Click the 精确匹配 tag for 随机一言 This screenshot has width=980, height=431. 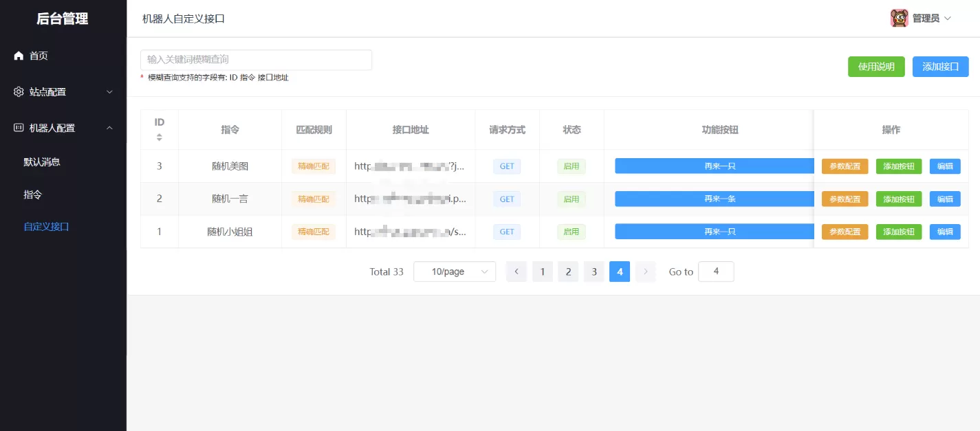314,199
